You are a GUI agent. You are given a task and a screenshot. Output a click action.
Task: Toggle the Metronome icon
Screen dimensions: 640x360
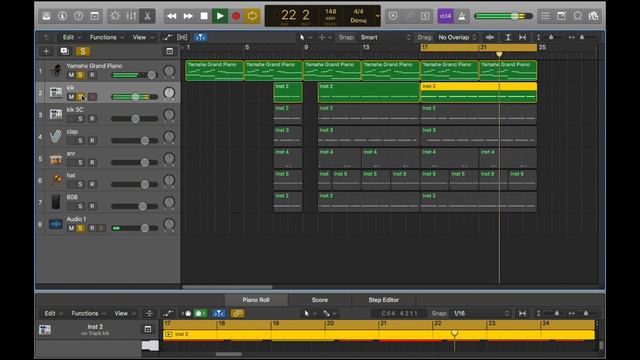[462, 16]
